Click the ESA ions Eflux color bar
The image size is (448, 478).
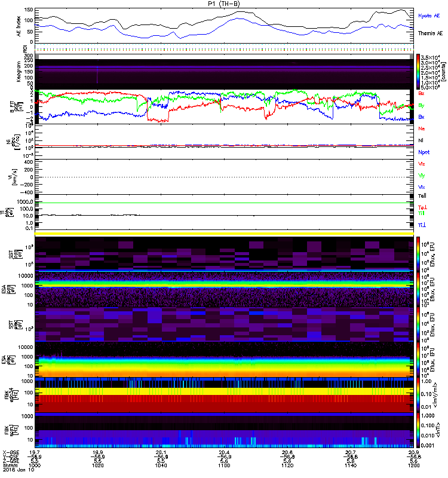(x=418, y=290)
